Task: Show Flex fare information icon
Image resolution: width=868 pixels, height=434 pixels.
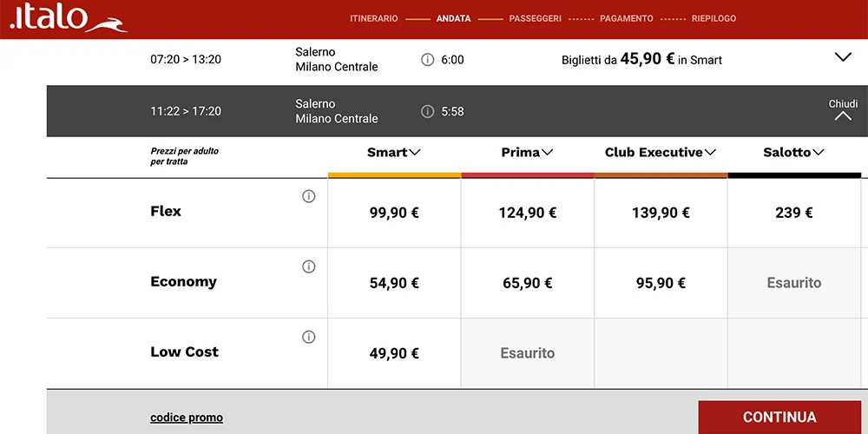Action: pos(308,197)
